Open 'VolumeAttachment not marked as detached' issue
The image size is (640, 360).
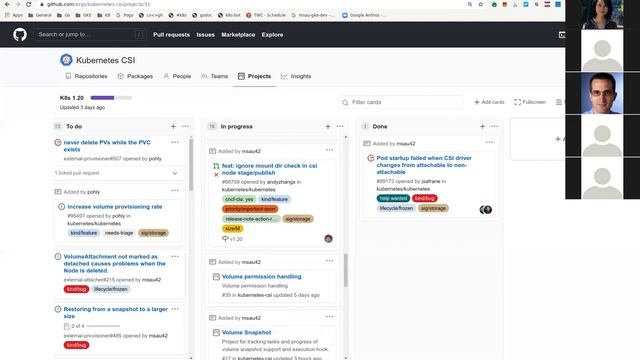[114, 264]
